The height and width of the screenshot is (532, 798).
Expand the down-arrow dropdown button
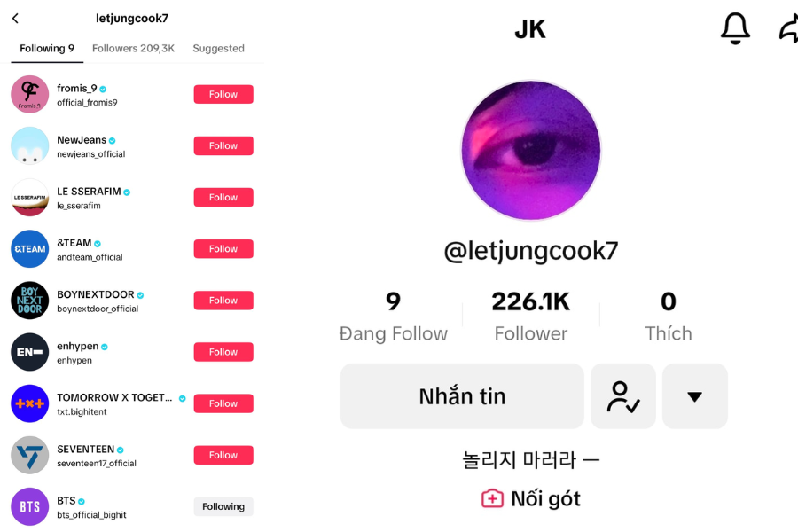tap(694, 396)
